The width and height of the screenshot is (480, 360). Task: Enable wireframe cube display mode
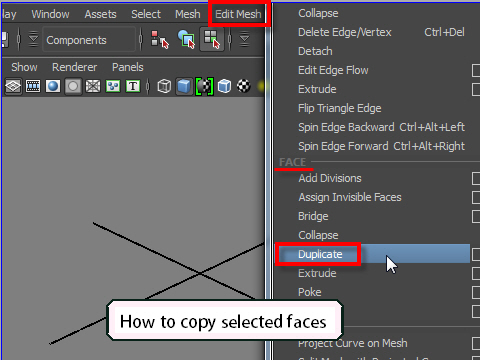(x=164, y=86)
